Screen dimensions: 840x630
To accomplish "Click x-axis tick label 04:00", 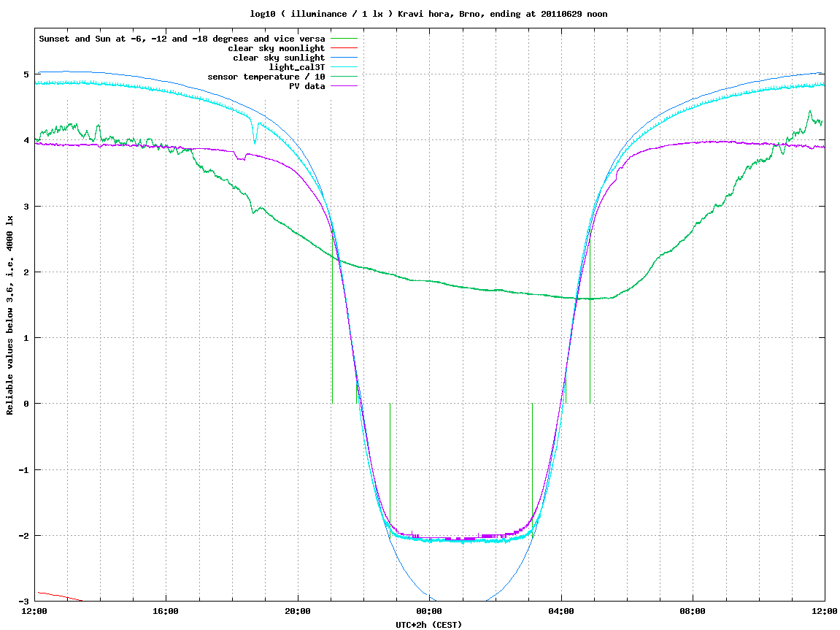I will (x=561, y=611).
